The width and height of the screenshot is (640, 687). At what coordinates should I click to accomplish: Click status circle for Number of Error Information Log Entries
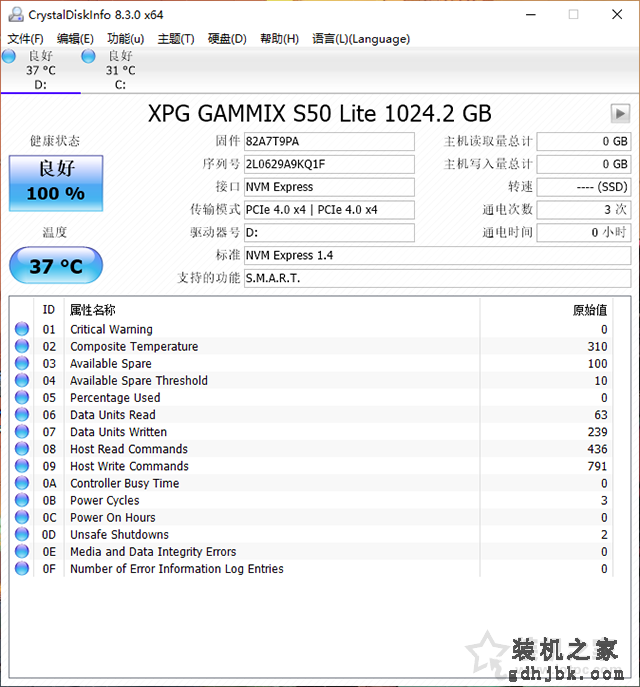22,568
